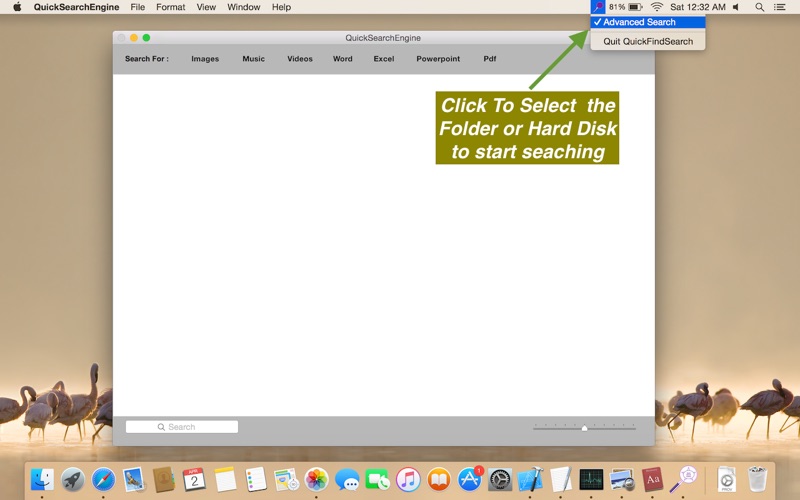Search for Videos files
The width and height of the screenshot is (800, 500).
click(x=300, y=59)
